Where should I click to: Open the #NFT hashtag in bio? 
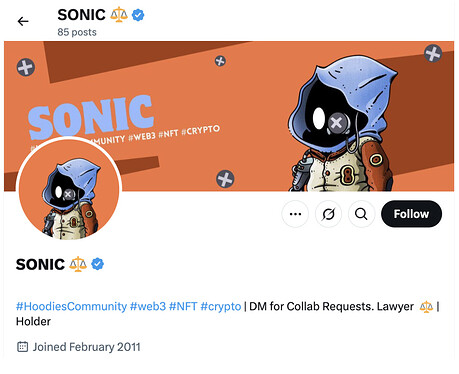pyautogui.click(x=183, y=306)
